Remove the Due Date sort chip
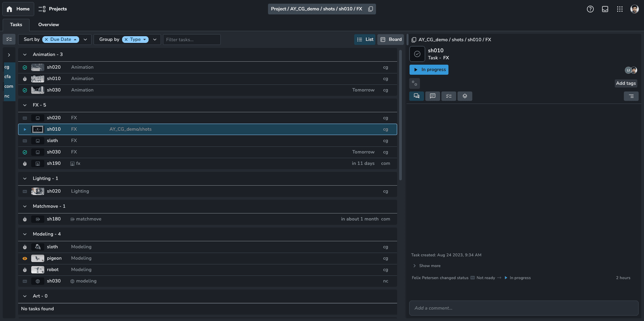 tap(46, 40)
